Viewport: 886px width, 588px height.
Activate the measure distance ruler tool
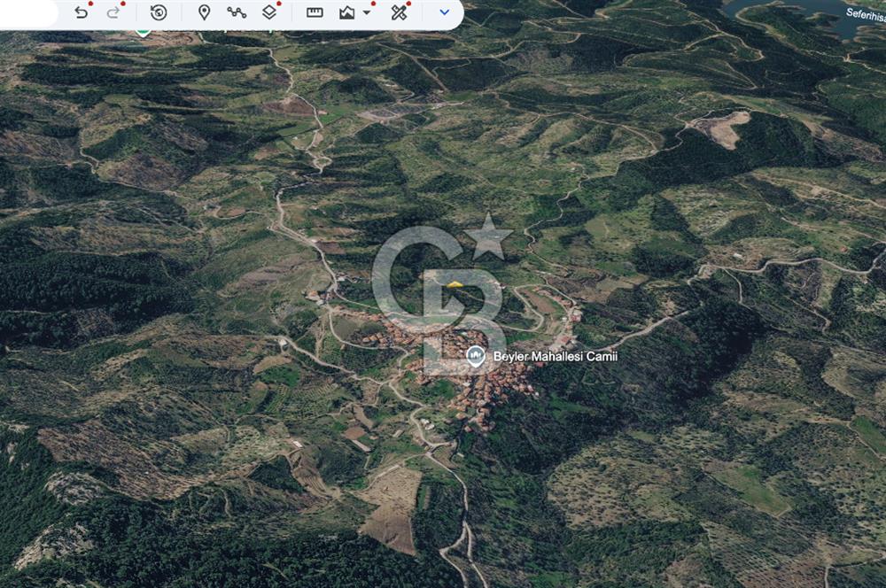(315, 12)
